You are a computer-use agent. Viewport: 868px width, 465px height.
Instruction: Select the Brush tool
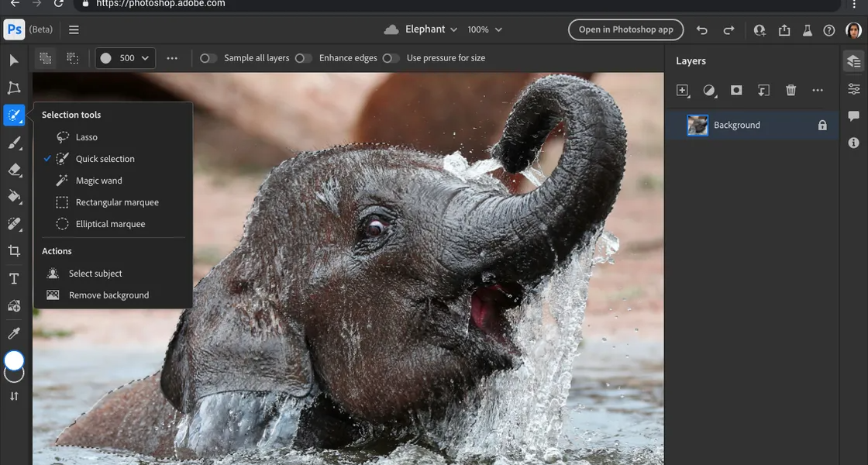(13, 143)
